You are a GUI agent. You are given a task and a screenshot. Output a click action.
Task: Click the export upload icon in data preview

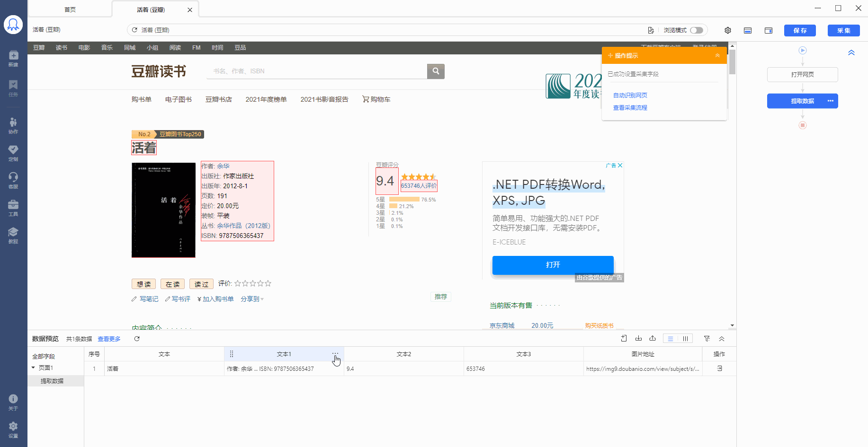[x=653, y=338]
